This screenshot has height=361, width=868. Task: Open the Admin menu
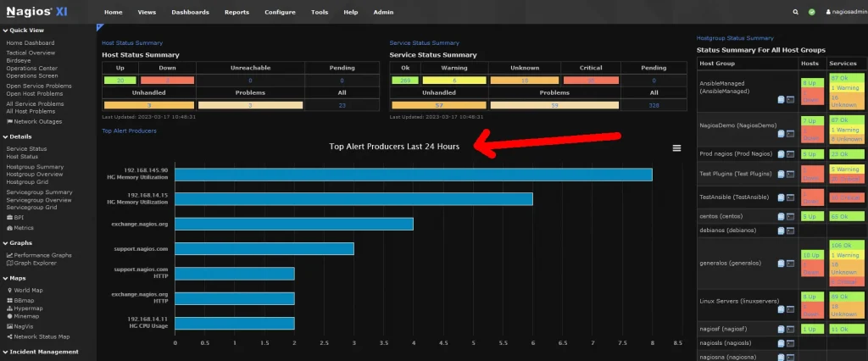click(383, 12)
